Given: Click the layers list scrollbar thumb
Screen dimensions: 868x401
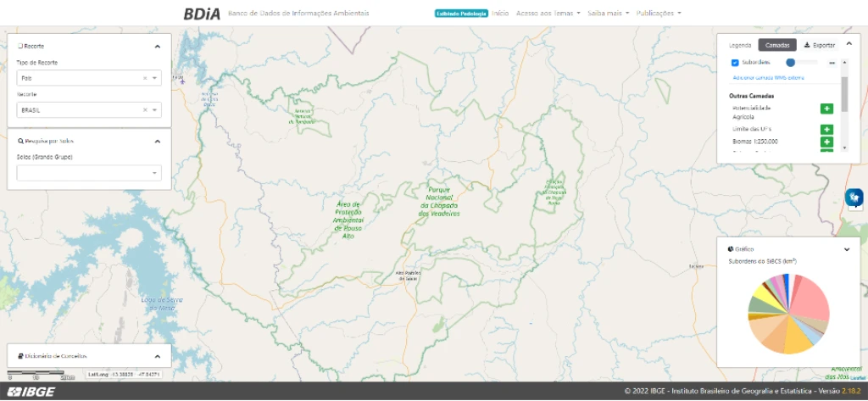Looking at the screenshot, I should point(844,94).
